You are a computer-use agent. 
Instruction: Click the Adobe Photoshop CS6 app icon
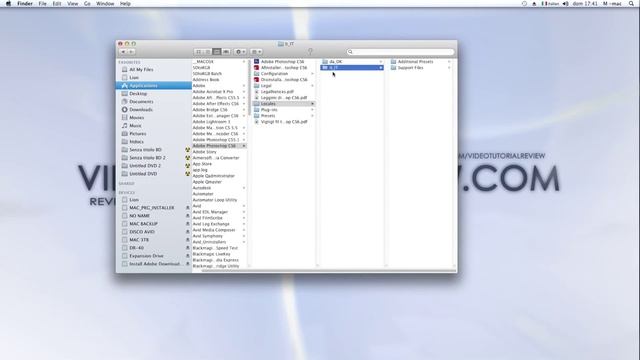point(256,62)
